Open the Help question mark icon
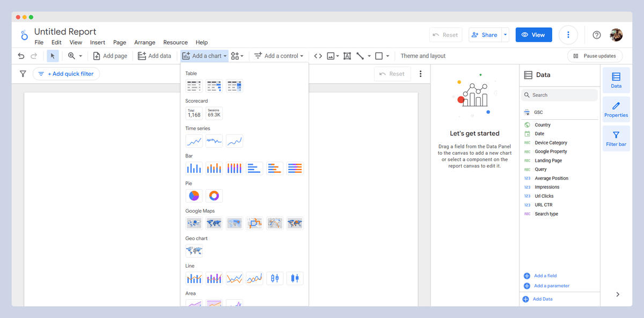 coord(597,35)
